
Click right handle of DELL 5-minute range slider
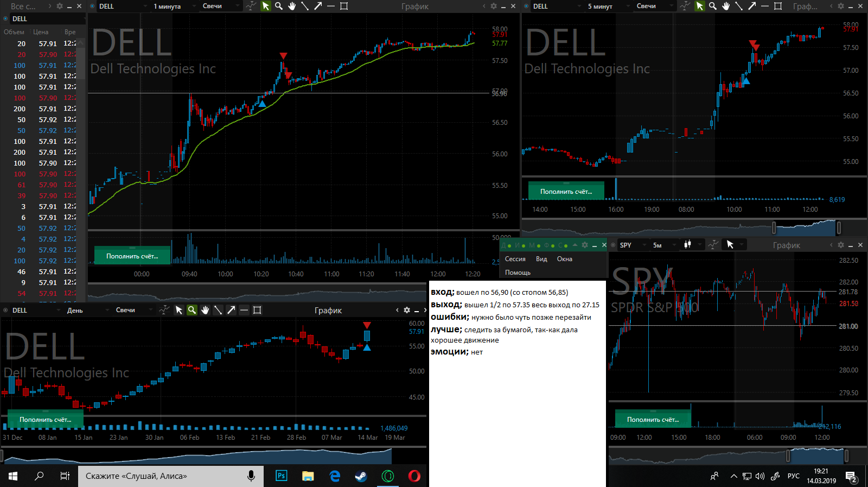click(x=839, y=227)
